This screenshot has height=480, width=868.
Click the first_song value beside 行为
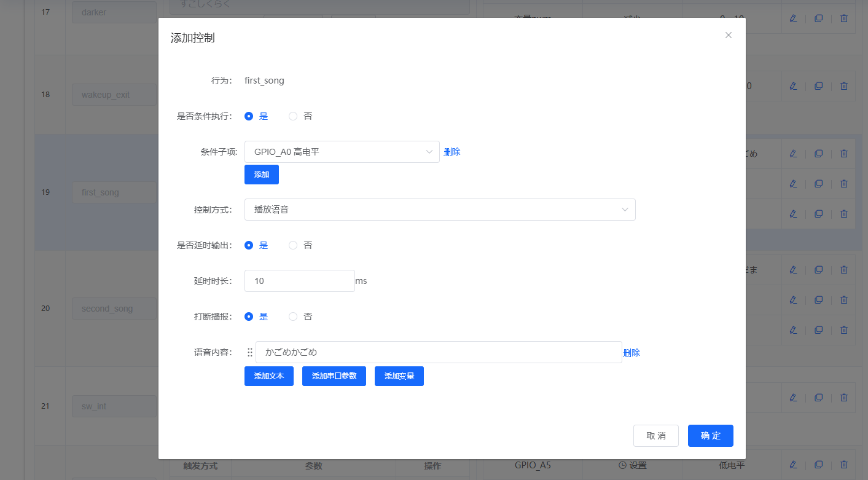click(264, 81)
